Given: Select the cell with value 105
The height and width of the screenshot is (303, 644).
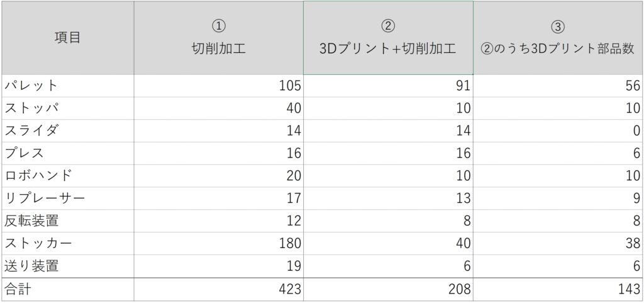Looking at the screenshot, I should (218, 86).
